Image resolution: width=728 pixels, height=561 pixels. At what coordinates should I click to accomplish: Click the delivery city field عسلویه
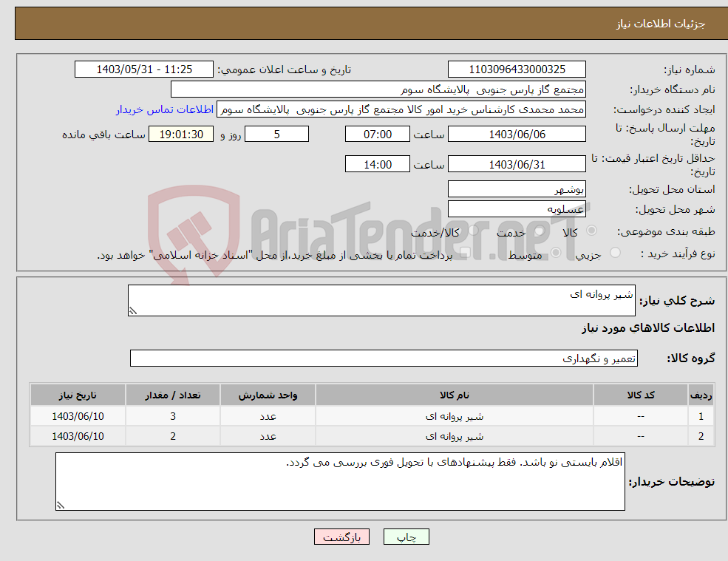pos(517,209)
